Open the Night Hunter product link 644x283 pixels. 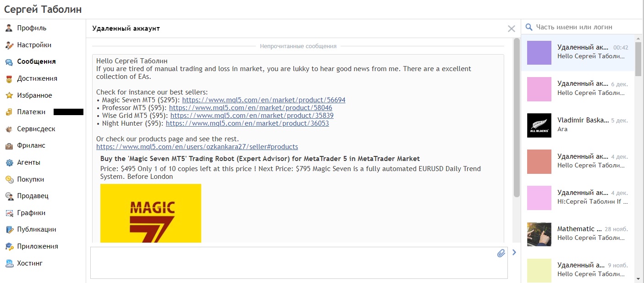click(x=248, y=123)
